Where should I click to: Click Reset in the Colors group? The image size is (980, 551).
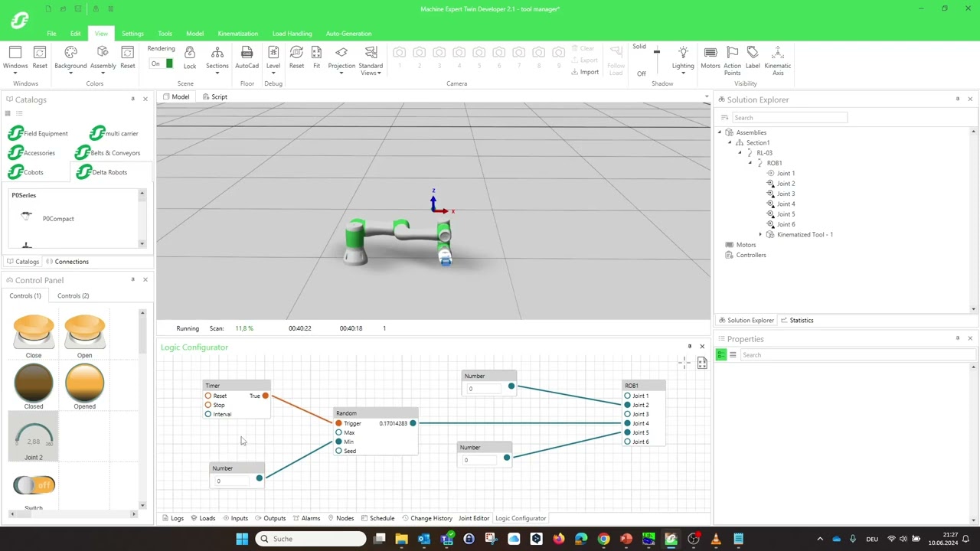[128, 57]
